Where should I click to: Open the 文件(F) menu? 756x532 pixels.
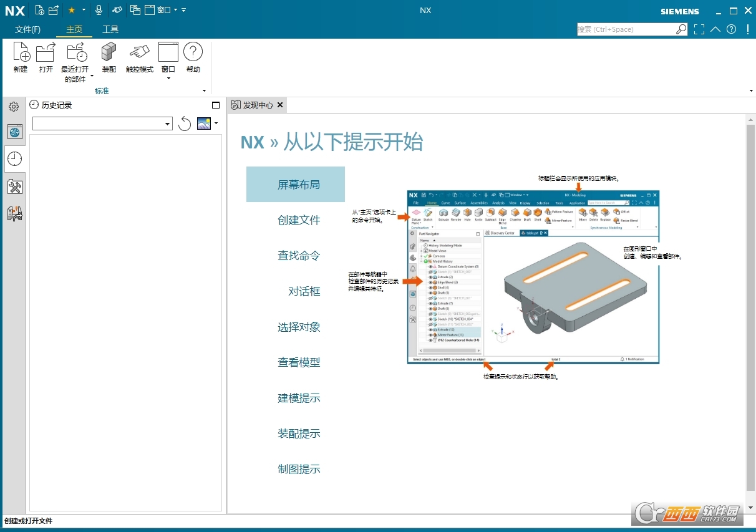27,29
